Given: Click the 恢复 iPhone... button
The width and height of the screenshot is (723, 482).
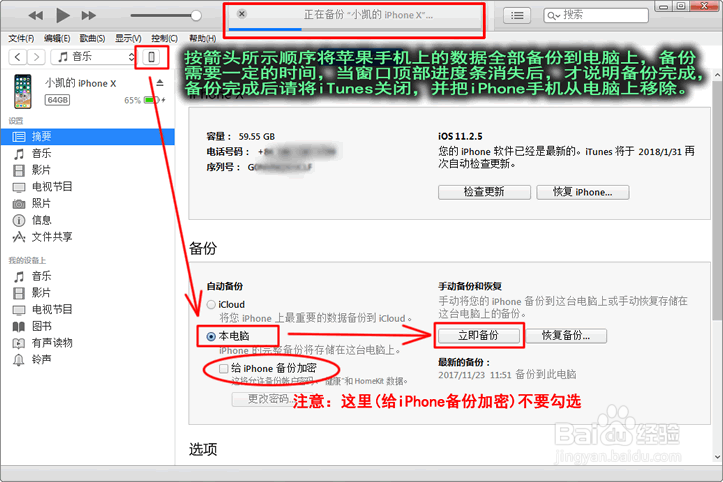Looking at the screenshot, I should coord(583,192).
